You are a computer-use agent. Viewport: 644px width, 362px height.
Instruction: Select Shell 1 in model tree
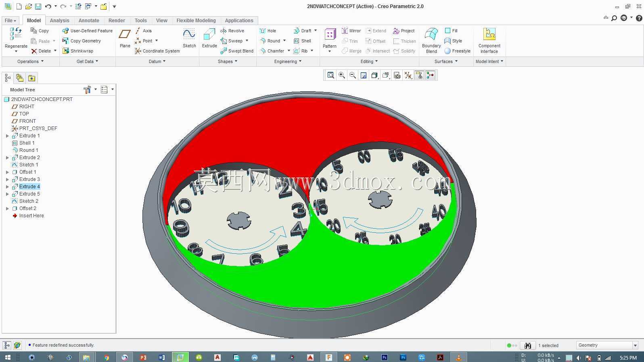(27, 143)
